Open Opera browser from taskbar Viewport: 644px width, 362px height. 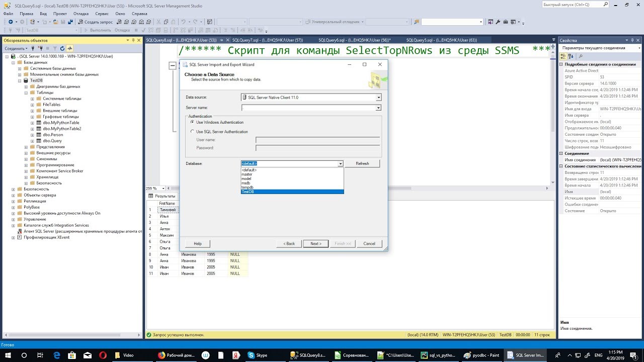[x=102, y=355]
